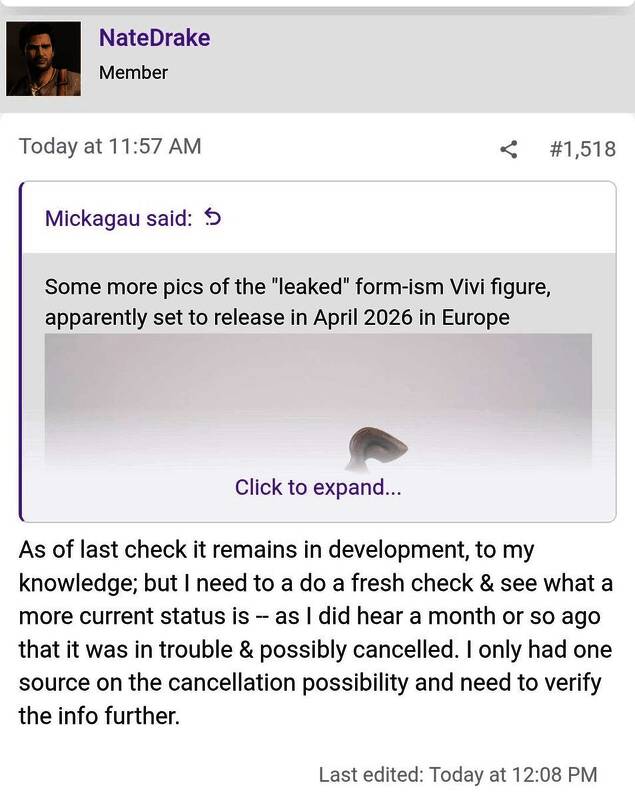Image resolution: width=635 pixels, height=800 pixels.
Task: Open the post number #1,518 link
Action: pos(582,150)
